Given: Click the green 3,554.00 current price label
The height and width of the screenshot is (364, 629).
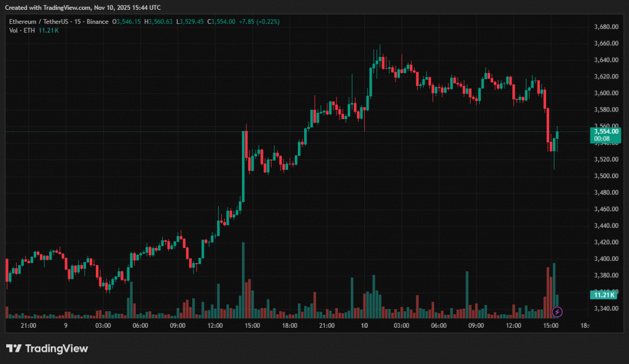Looking at the screenshot, I should point(606,131).
